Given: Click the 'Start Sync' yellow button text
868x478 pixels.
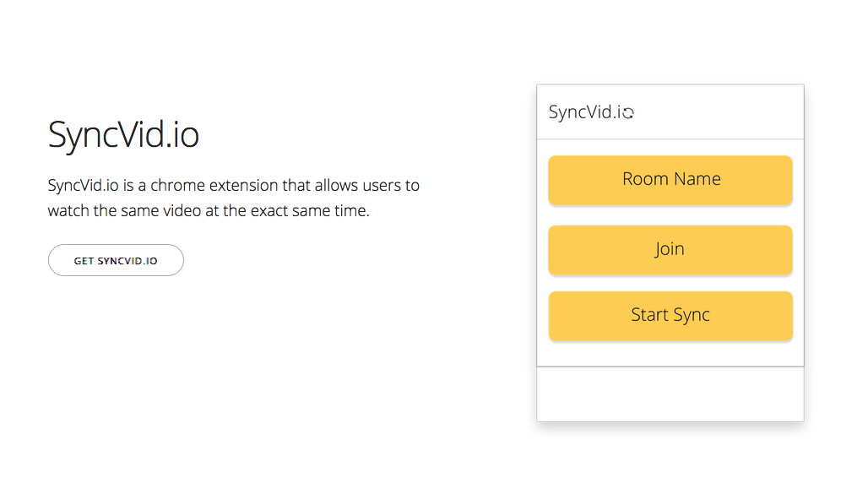Looking at the screenshot, I should [670, 315].
